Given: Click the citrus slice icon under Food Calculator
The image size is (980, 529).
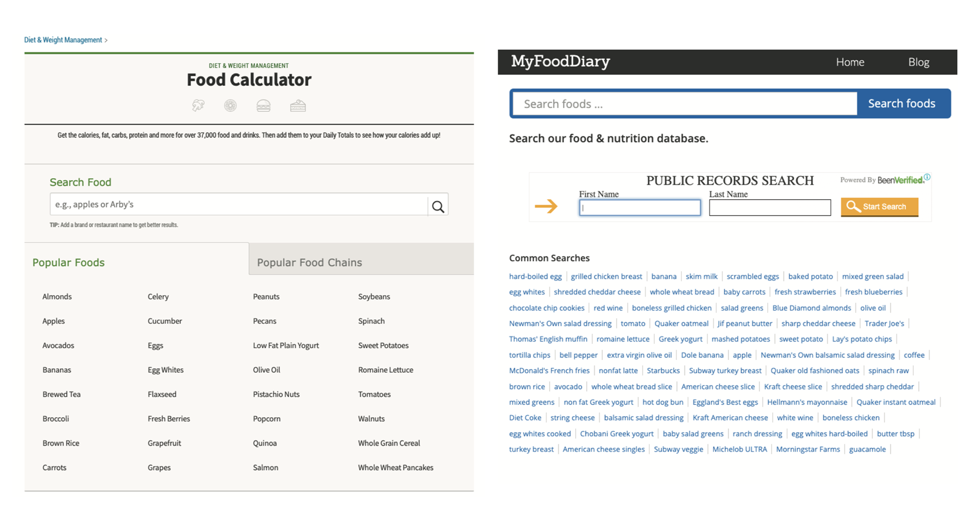Looking at the screenshot, I should (x=230, y=106).
